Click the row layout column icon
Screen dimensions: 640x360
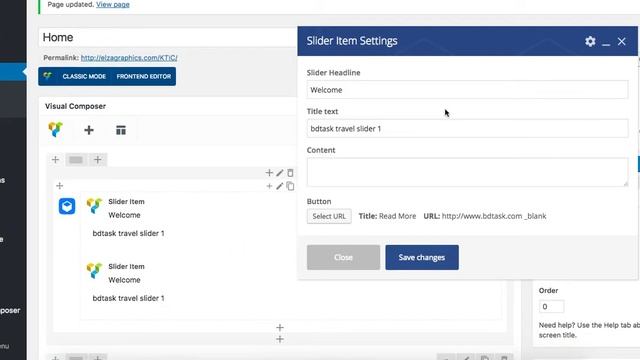(x=76, y=160)
